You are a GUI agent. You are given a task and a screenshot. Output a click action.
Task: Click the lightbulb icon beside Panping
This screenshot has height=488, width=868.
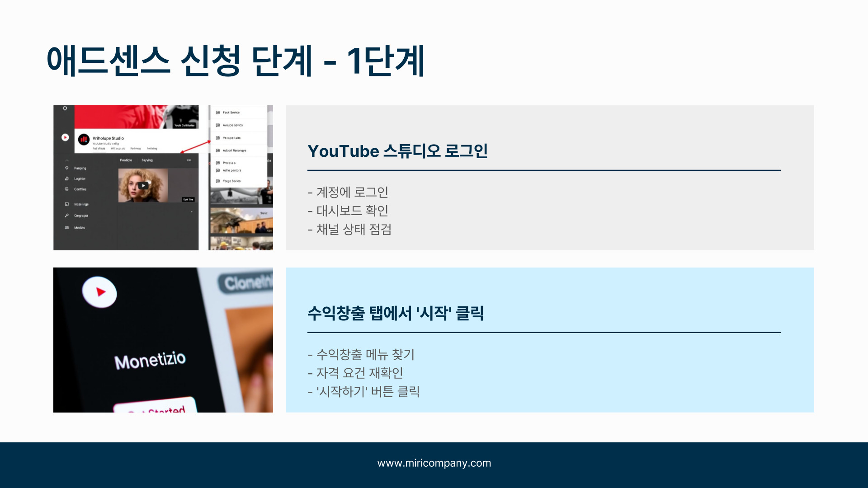point(67,168)
